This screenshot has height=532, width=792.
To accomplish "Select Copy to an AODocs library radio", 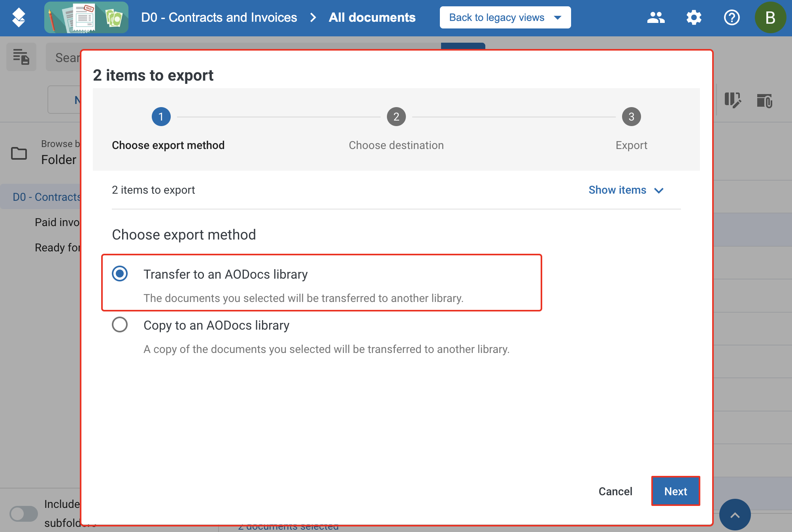I will click(120, 324).
